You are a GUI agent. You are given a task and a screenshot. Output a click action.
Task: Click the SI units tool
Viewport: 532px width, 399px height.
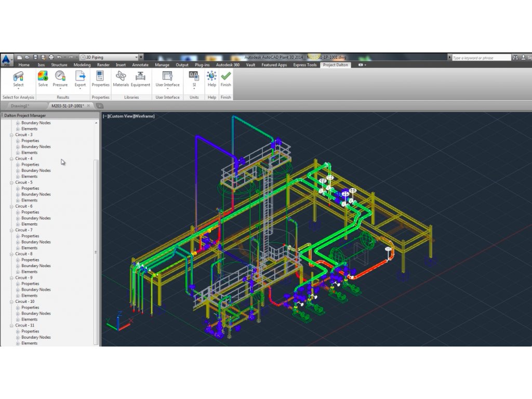point(194,79)
